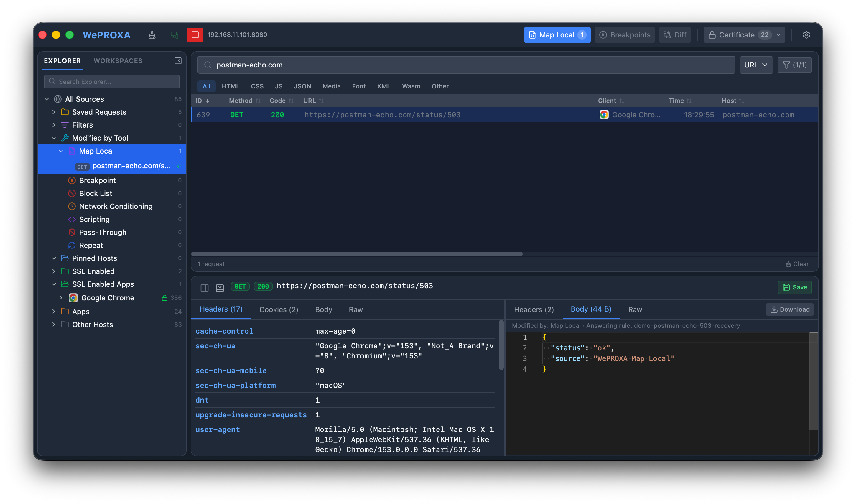Toggle Diff tool in top bar
Screen dimensions: 856x504
click(x=675, y=35)
